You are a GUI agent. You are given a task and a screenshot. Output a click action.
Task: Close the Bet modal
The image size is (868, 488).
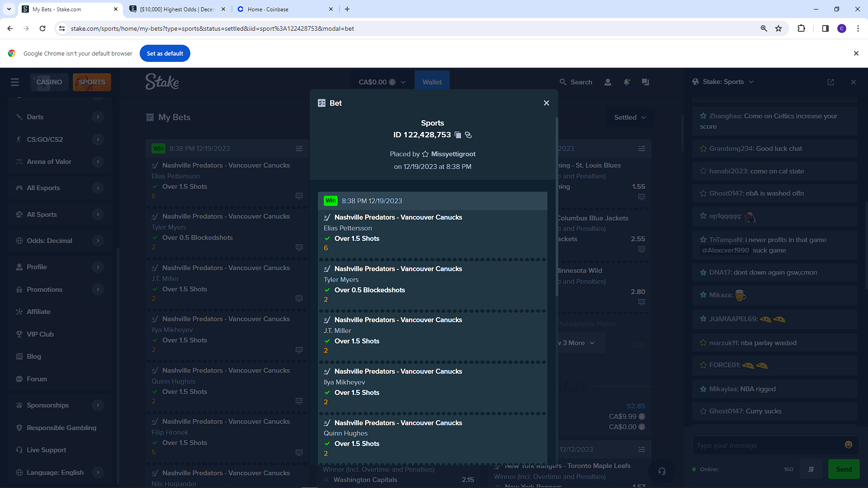[x=546, y=103]
